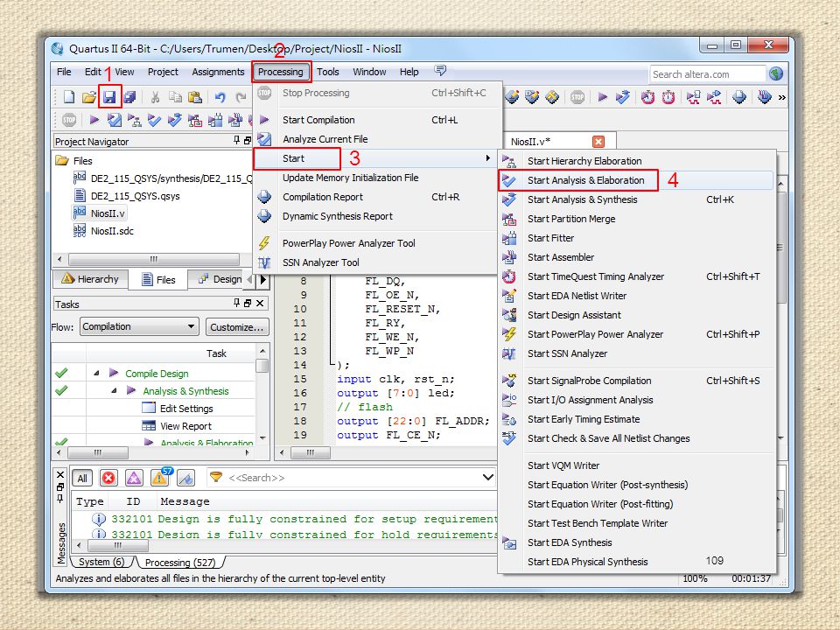Click the Paste clipboard icon
840x630 pixels.
click(195, 97)
